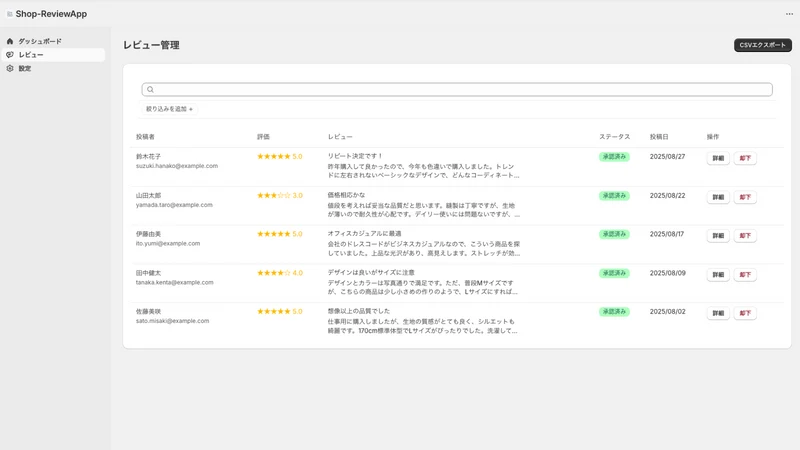Click review title 想像以上の品質でした
The height and width of the screenshot is (450, 800).
359,311
